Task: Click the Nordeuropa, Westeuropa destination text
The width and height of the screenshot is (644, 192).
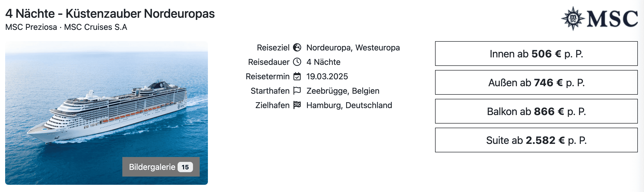Action: 353,48
